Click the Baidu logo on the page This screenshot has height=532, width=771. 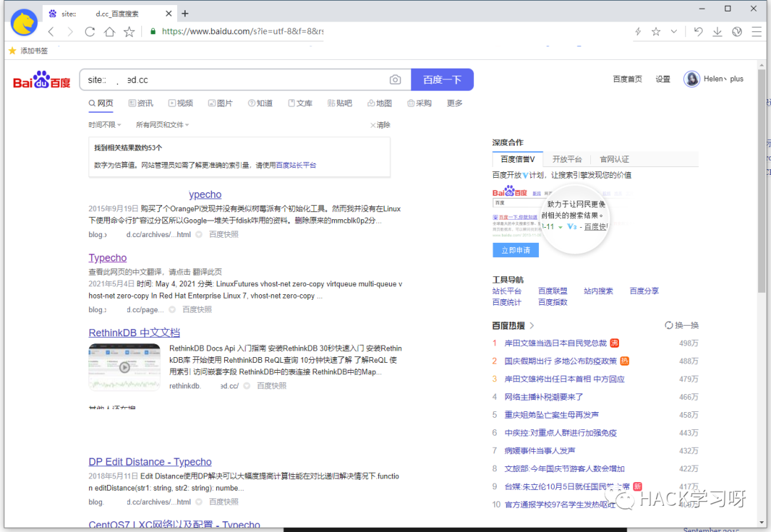tap(42, 80)
